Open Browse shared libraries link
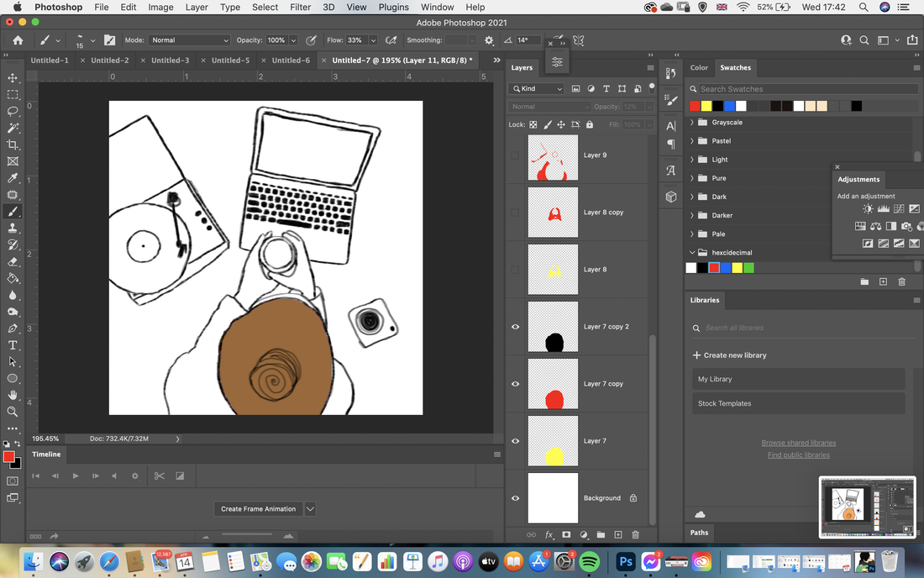The width and height of the screenshot is (924, 578). click(799, 443)
